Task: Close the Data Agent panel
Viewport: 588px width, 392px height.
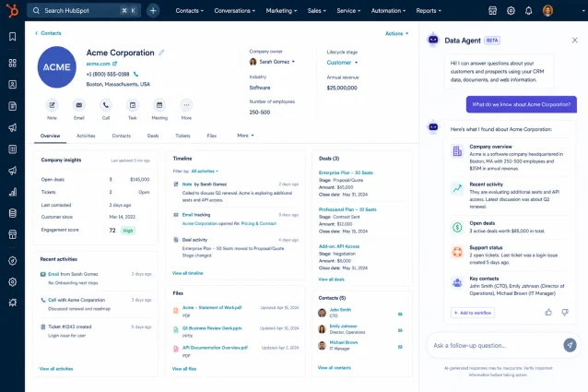Action: click(x=574, y=41)
